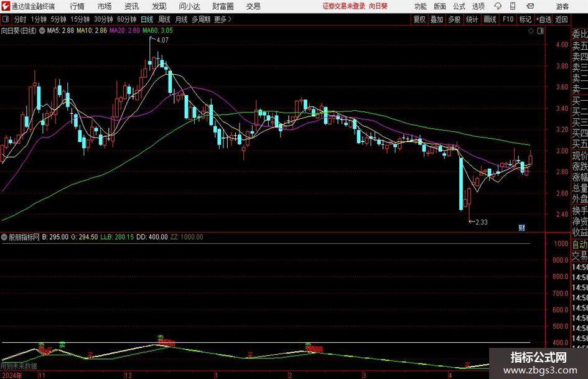
Task: Click the 叠加 overlay button
Action: click(x=437, y=19)
